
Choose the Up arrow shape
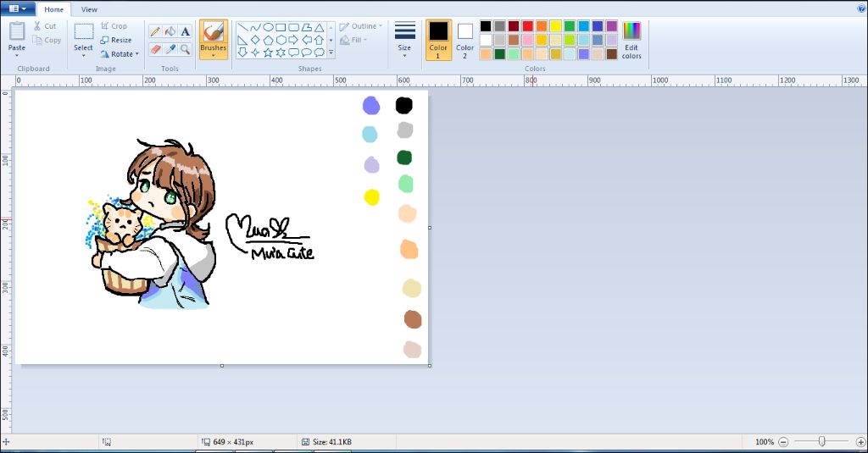click(320, 40)
